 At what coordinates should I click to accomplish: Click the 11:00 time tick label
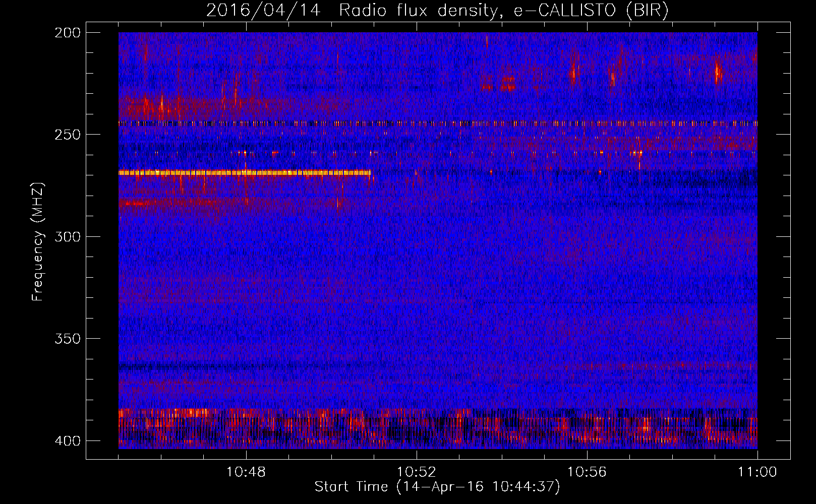(757, 472)
